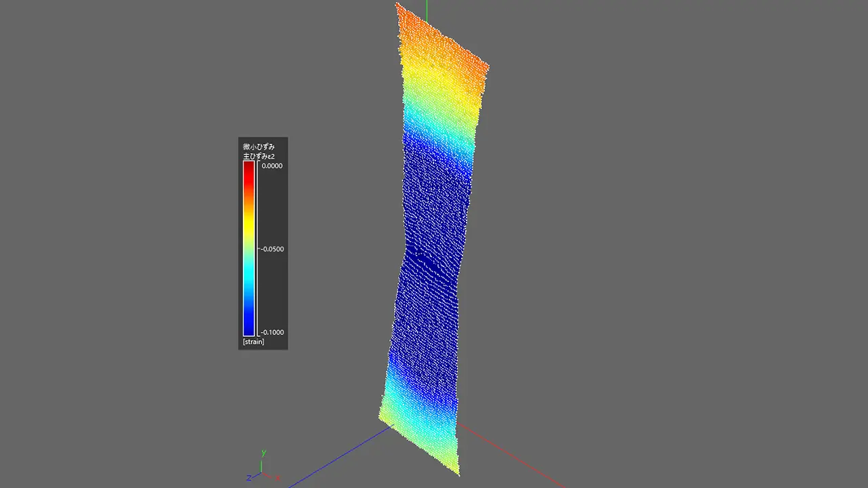868x488 pixels.
Task: Click the 微小ひずみ legend title
Action: (258, 146)
